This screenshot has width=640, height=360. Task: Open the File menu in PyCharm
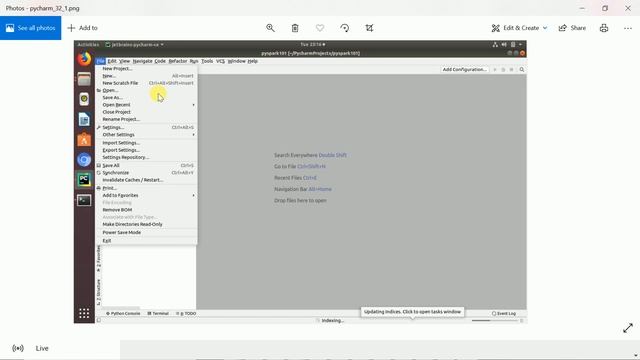pos(100,61)
